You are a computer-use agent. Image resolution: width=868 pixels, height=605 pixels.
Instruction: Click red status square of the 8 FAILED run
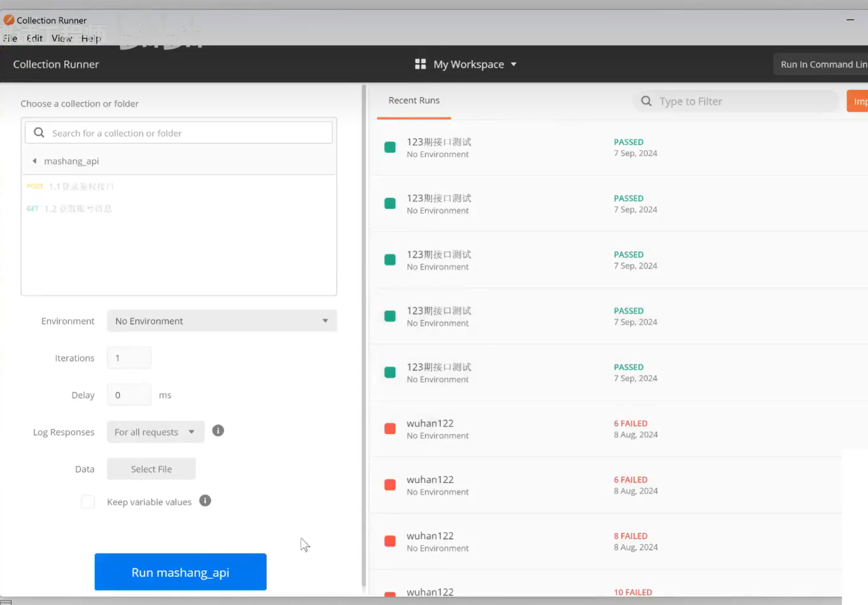(x=390, y=541)
